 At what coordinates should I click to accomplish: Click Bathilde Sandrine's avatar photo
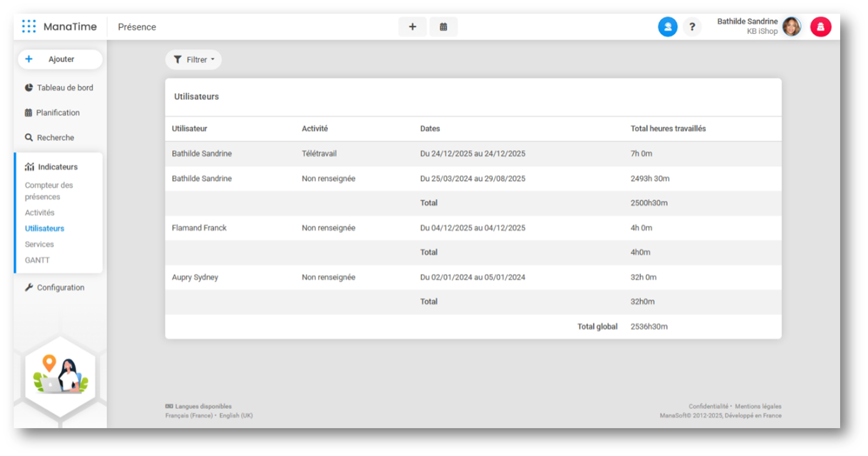[791, 27]
